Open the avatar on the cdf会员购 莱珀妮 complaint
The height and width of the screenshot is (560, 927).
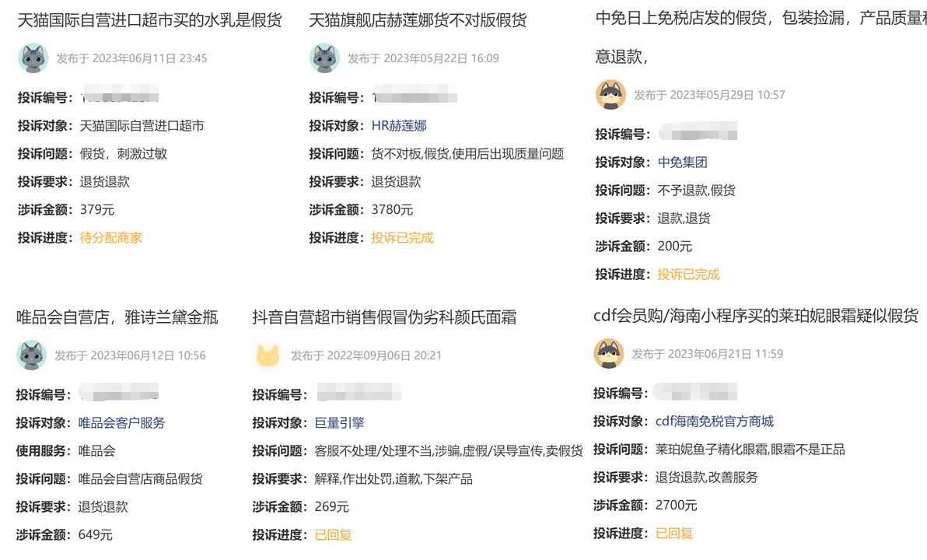pos(608,354)
